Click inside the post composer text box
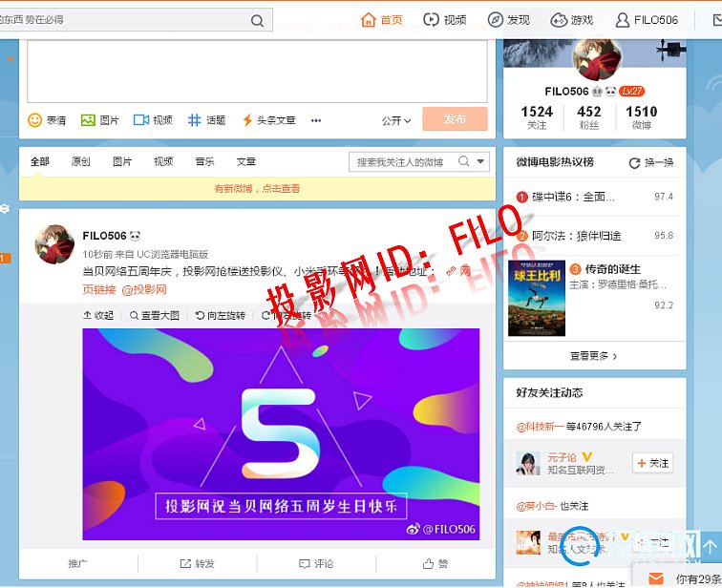Screen dimensions: 722x588 click(257, 72)
